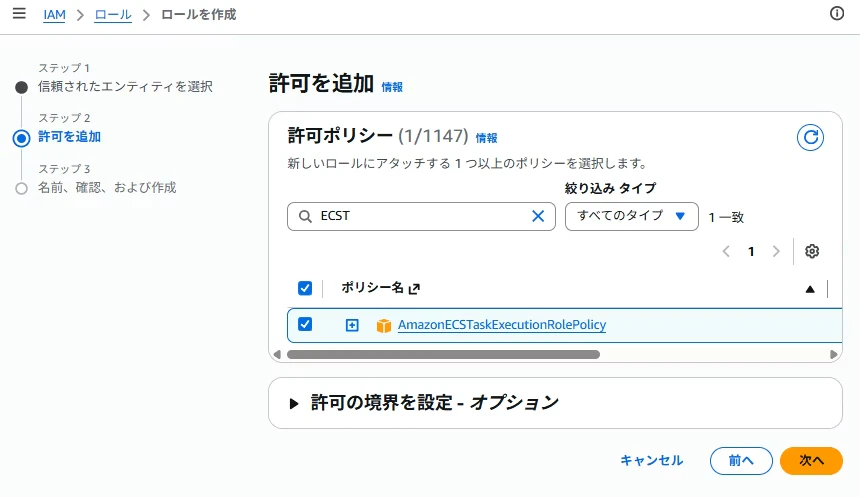Image resolution: width=860 pixels, height=497 pixels.
Task: Click the 1 一致 match count
Action: [726, 217]
